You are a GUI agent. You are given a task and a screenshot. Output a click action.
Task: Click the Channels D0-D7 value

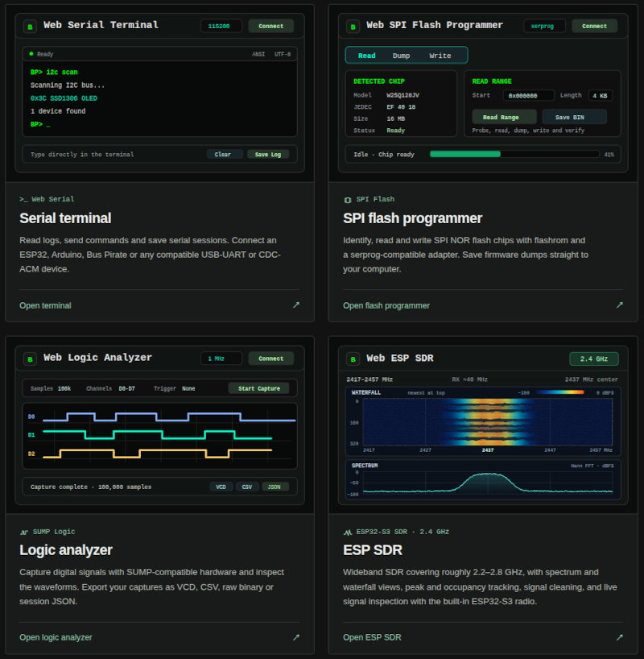tap(127, 389)
